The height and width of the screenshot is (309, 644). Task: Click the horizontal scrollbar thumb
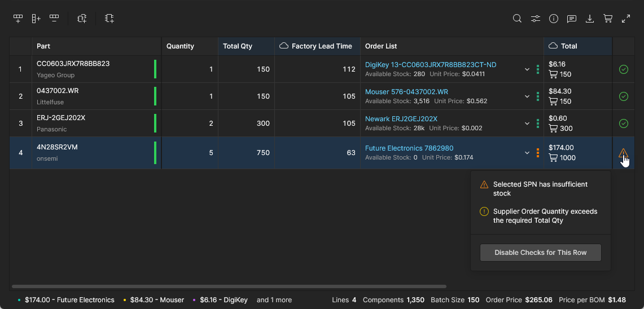229,286
